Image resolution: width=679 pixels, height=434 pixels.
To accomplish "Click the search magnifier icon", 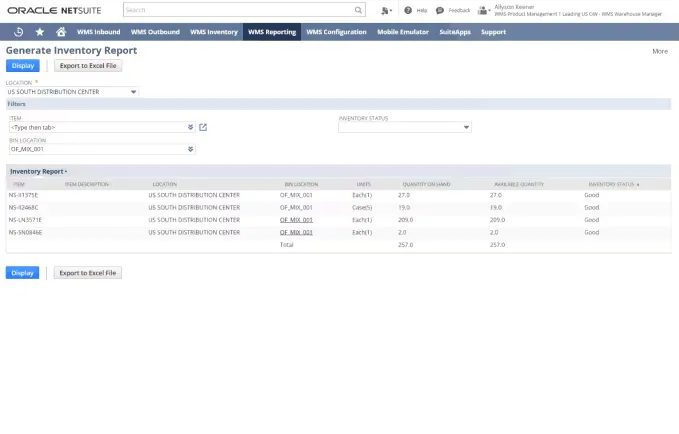I will click(x=358, y=10).
